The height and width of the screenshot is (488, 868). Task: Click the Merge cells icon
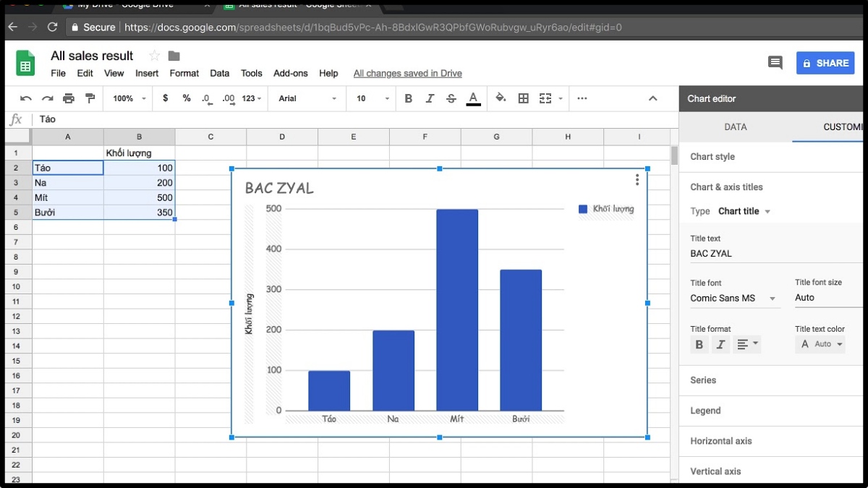coord(545,98)
